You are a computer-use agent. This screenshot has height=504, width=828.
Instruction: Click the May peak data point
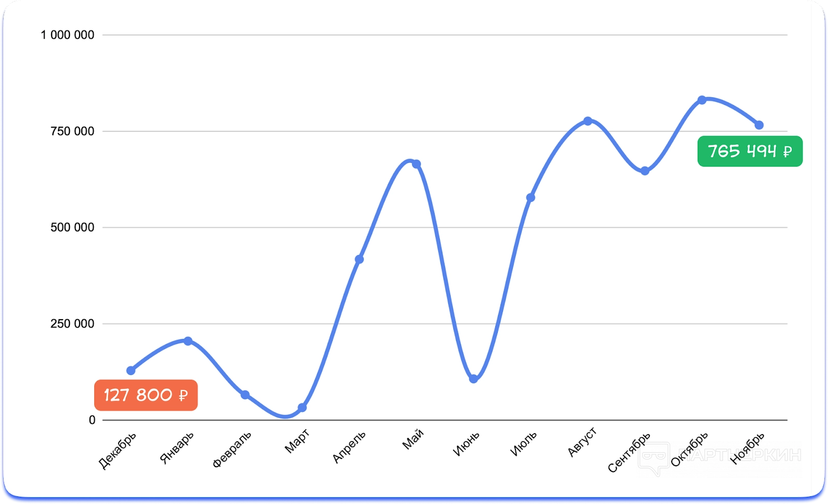tap(416, 164)
